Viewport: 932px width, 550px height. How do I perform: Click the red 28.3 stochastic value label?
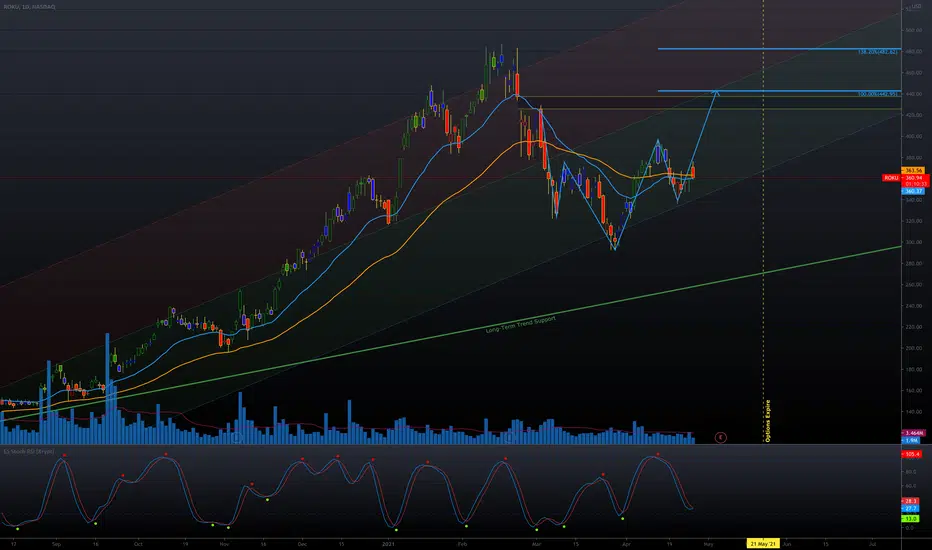click(910, 501)
